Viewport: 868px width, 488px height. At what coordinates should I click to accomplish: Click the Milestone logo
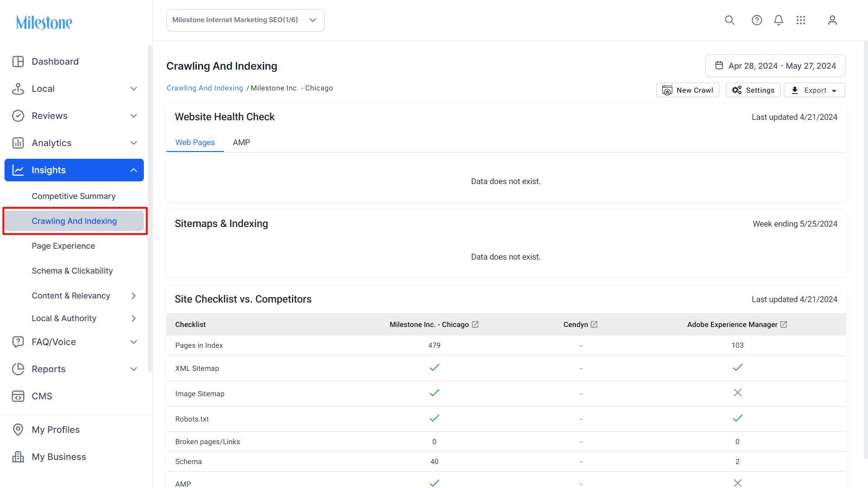click(x=44, y=22)
